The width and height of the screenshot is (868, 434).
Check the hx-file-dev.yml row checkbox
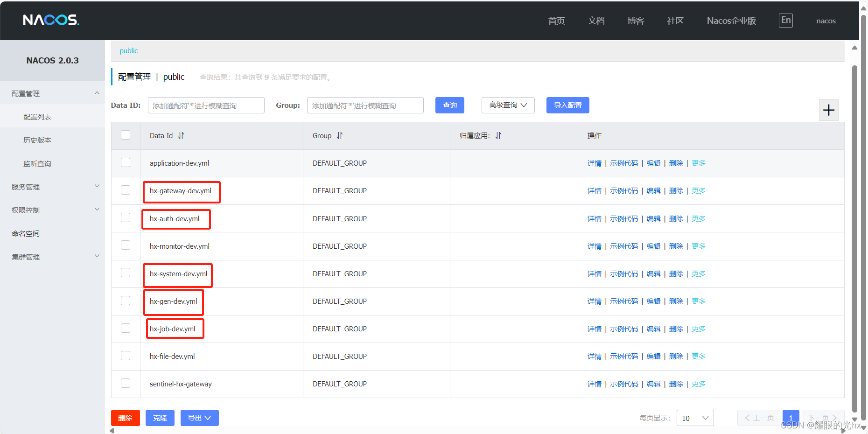[x=126, y=356]
